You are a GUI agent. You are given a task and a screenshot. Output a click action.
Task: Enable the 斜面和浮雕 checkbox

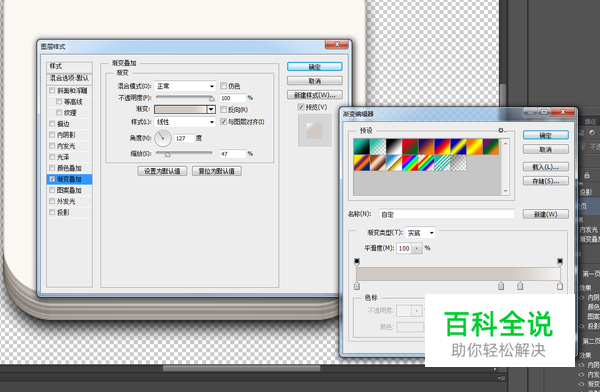(52, 90)
